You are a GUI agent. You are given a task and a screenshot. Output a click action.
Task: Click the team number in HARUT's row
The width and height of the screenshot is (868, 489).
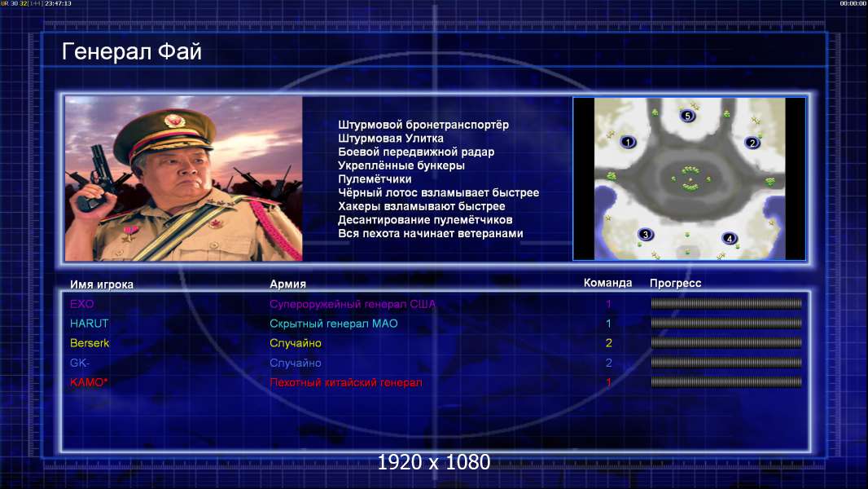[608, 324]
